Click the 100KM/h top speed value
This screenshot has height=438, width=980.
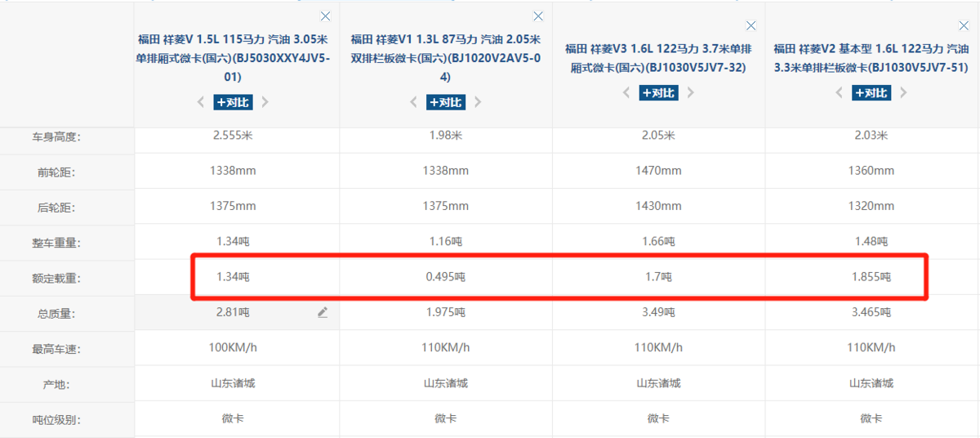tap(233, 347)
